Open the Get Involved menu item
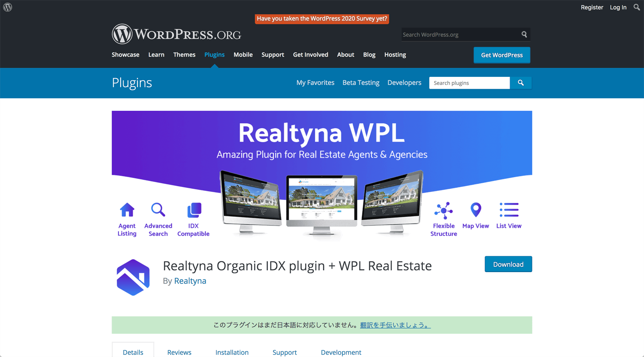This screenshot has height=357, width=644. [310, 54]
